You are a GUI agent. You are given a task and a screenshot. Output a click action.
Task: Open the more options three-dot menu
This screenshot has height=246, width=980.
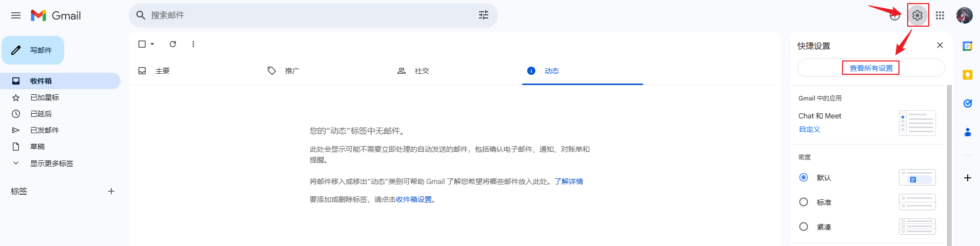[x=193, y=44]
